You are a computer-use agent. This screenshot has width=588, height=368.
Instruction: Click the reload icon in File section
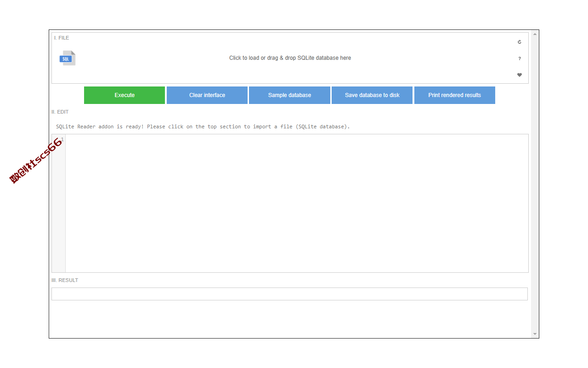click(x=520, y=42)
